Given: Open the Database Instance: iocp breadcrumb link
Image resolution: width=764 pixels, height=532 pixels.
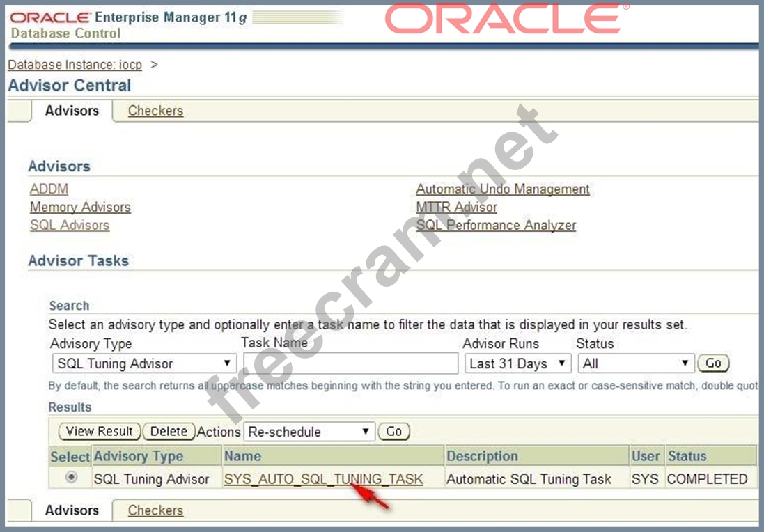Looking at the screenshot, I should pyautogui.click(x=75, y=65).
